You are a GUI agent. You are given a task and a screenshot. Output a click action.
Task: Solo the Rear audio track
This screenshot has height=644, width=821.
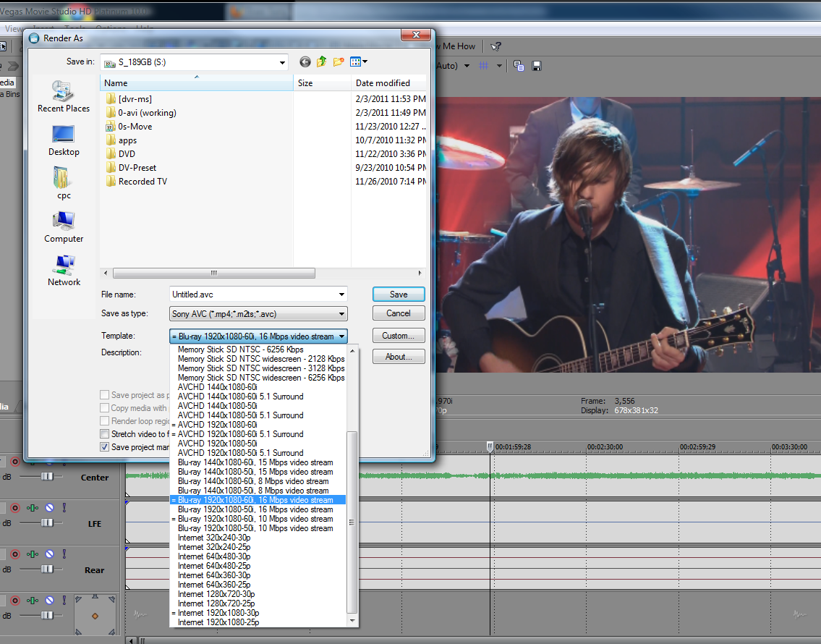63,554
